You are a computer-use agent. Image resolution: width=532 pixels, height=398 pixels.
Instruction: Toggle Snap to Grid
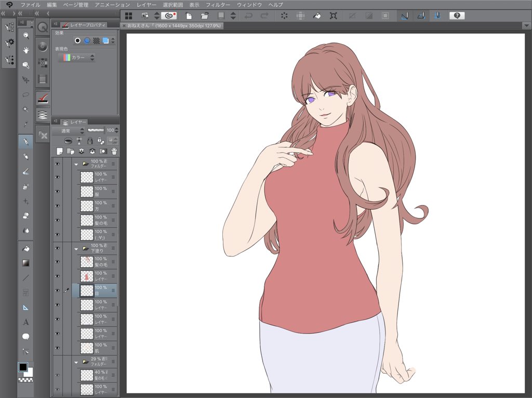437,16
